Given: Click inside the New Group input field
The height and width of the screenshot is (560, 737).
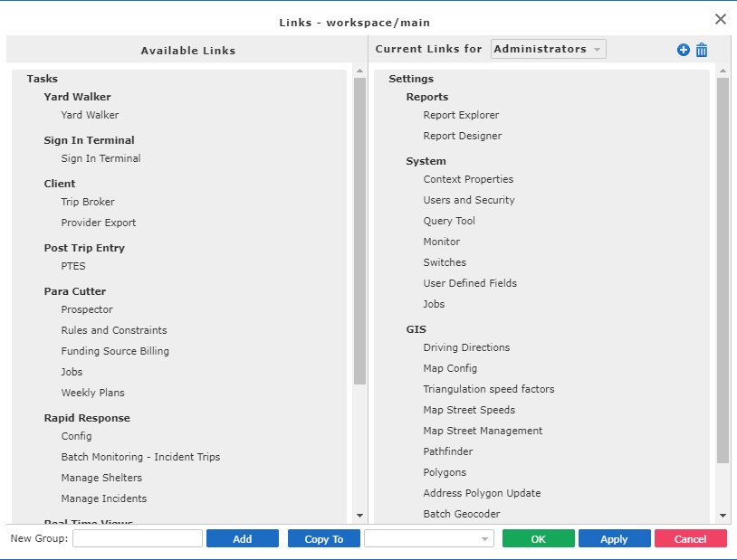Looking at the screenshot, I should 137,538.
